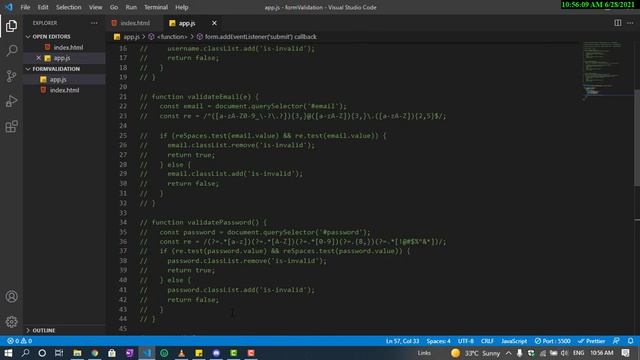Open the Edit menu
Screen dimensions: 640x360
pos(43,7)
